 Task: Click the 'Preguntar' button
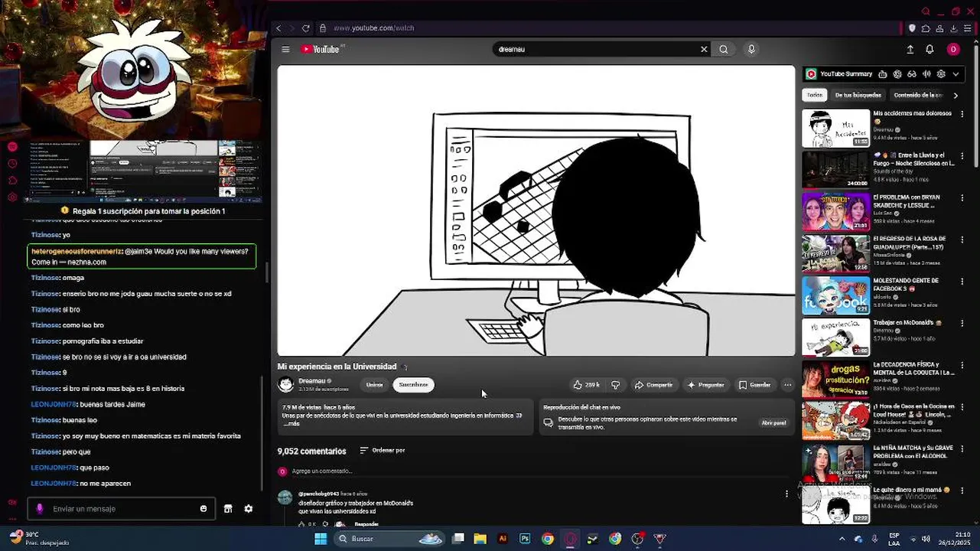coord(705,385)
